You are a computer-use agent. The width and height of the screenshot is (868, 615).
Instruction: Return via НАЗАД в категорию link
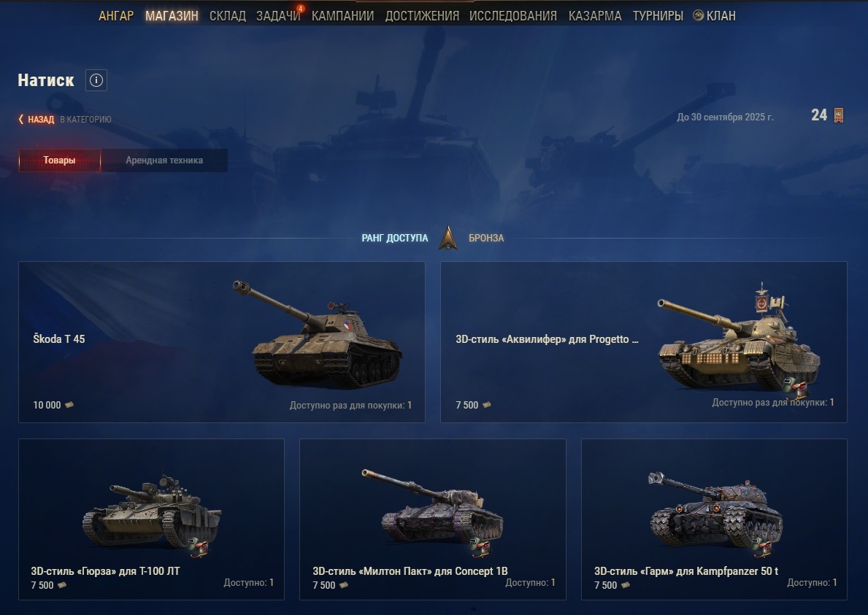pyautogui.click(x=65, y=119)
